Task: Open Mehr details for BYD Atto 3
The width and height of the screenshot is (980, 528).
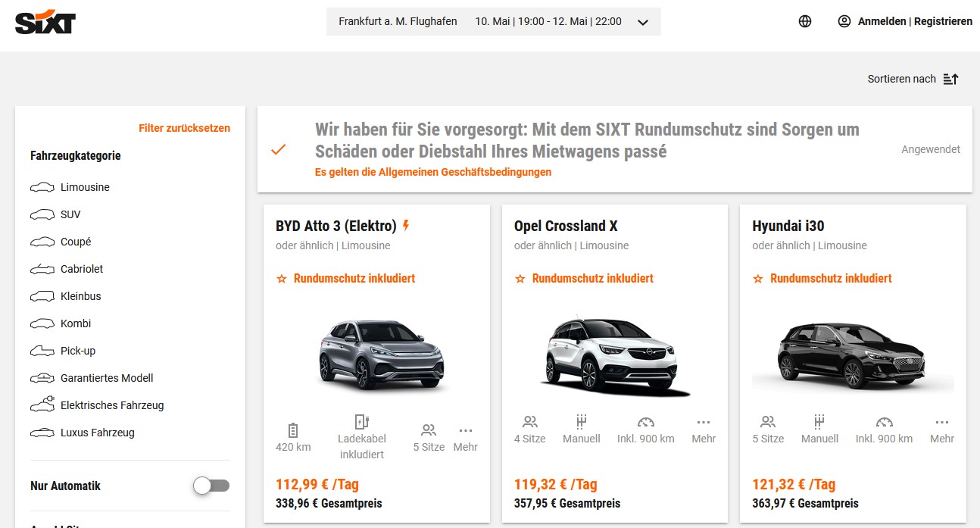Action: click(465, 438)
